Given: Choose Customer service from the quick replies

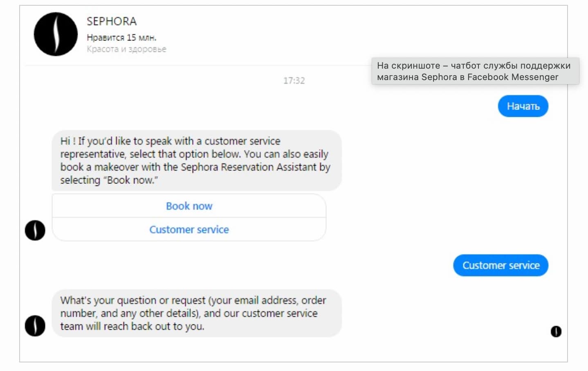Looking at the screenshot, I should coord(189,229).
